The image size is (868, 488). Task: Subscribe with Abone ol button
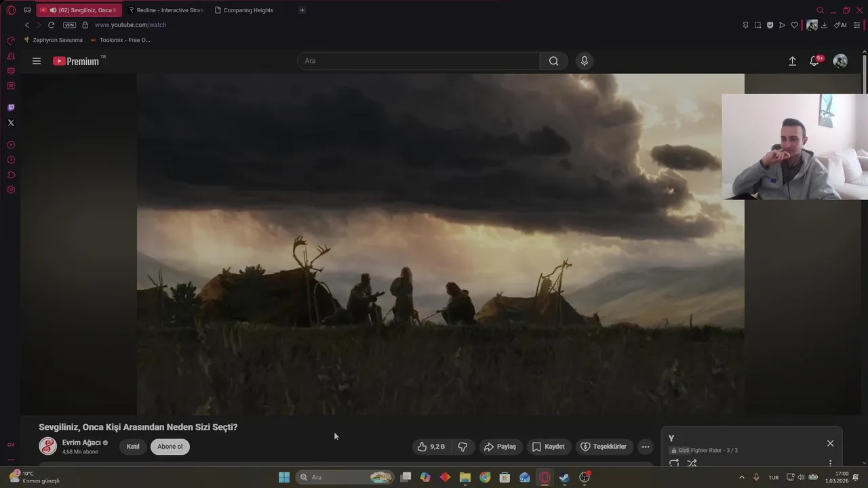170,447
